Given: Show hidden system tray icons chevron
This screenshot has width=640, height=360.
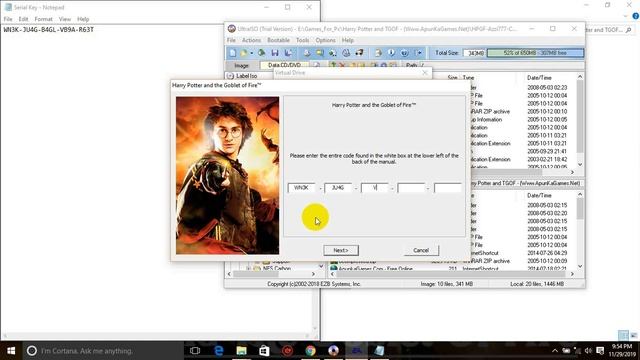Looking at the screenshot, I should pyautogui.click(x=555, y=351).
